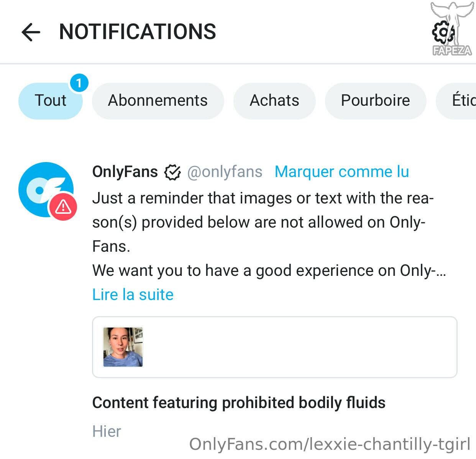Viewport: 476px width, 459px height.
Task: Click the verified checkmark badge
Action: (172, 172)
